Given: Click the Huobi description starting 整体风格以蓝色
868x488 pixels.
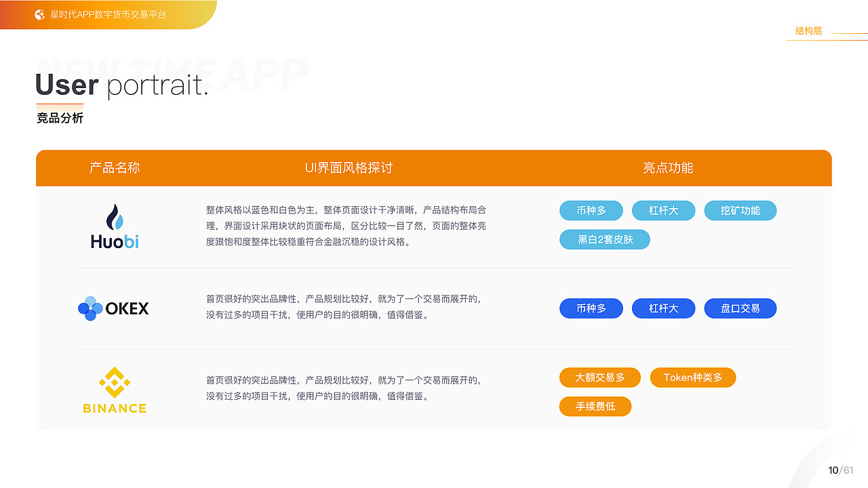Looking at the screenshot, I should click(x=346, y=226).
